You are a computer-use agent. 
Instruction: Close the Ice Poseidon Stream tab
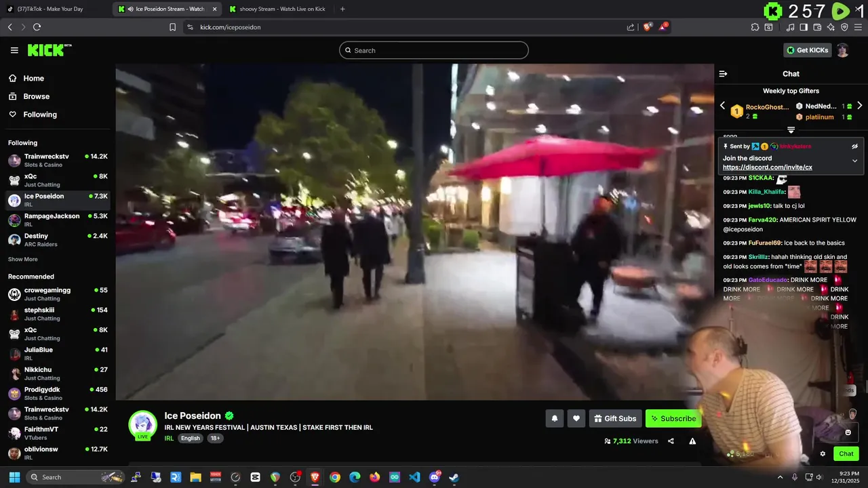click(215, 9)
